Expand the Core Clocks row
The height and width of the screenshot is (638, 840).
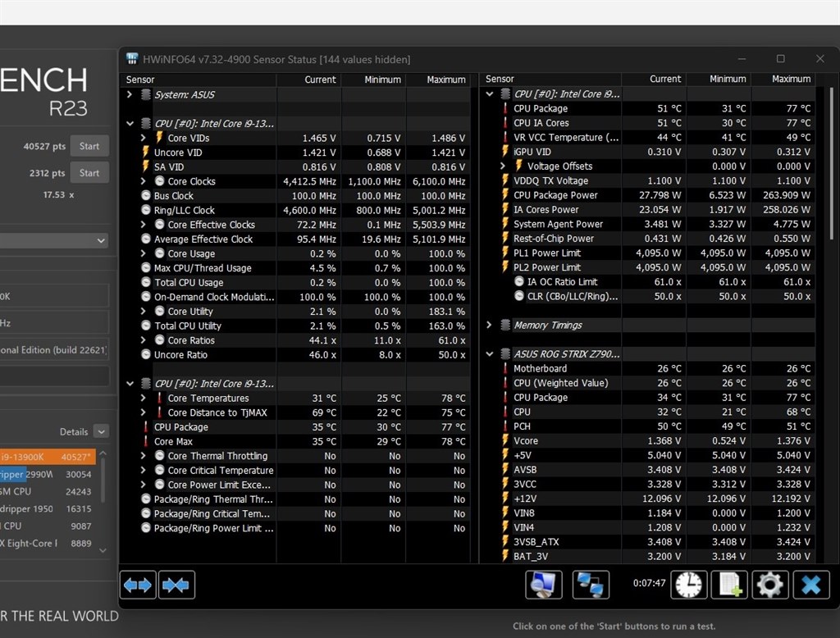143,181
